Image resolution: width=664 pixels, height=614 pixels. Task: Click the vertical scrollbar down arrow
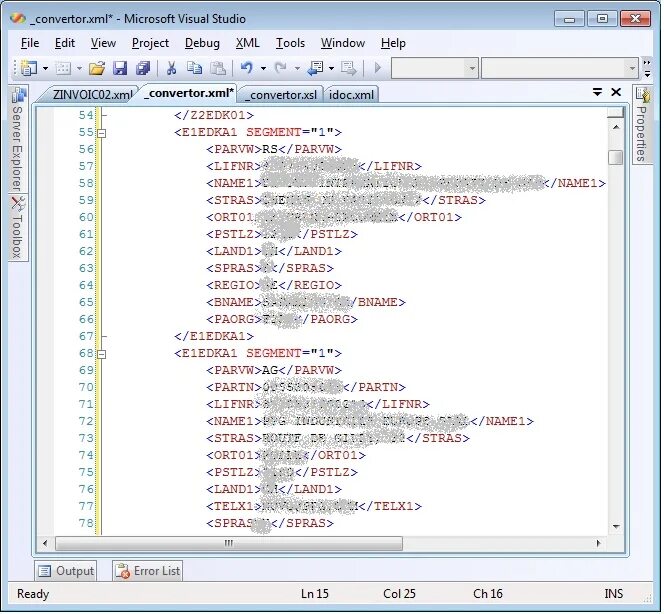[616, 527]
